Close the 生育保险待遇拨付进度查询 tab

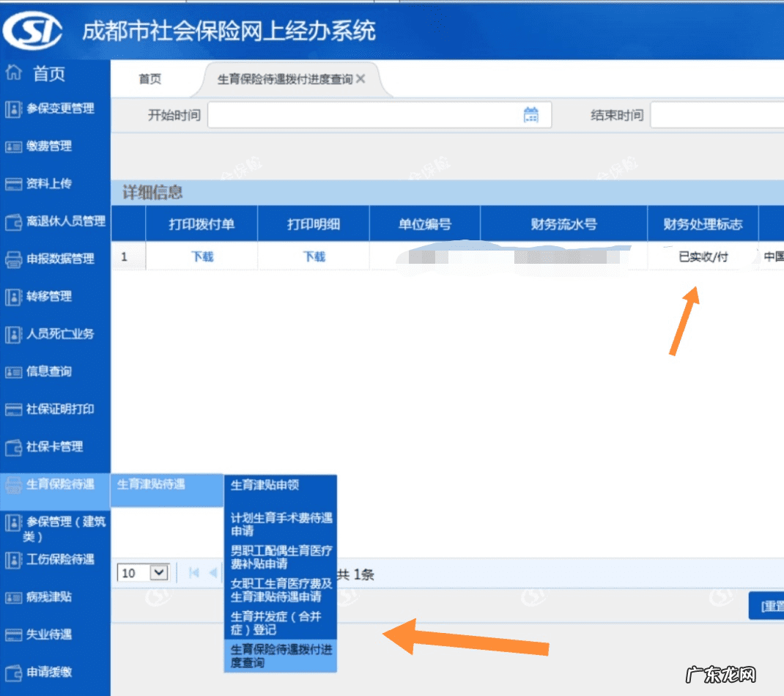click(x=360, y=79)
